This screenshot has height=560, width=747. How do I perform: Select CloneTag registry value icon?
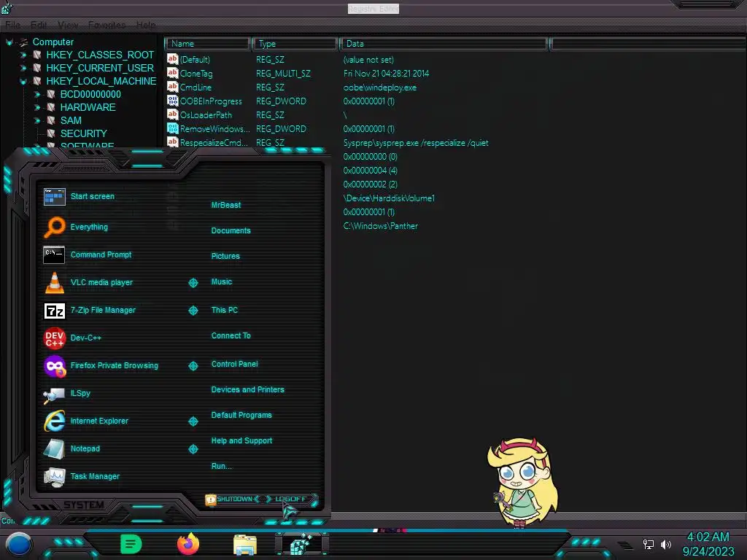[172, 73]
